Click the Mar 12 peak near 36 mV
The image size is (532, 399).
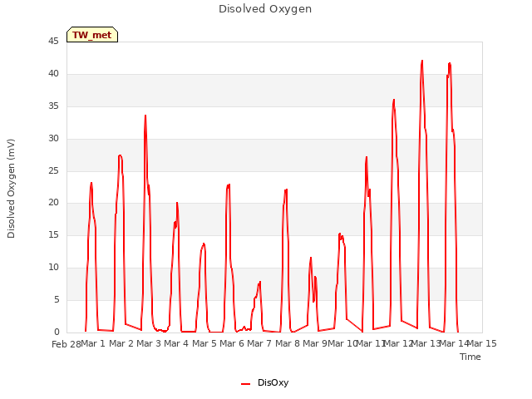[394, 100]
